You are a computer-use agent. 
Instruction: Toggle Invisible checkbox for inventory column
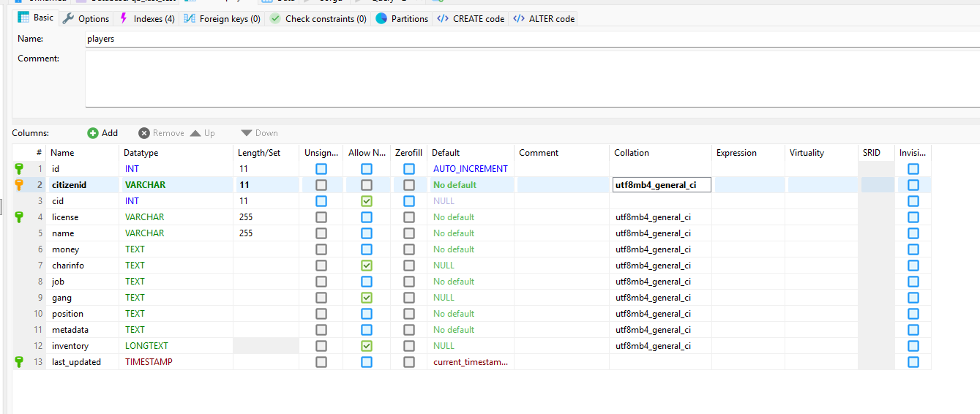[913, 346]
